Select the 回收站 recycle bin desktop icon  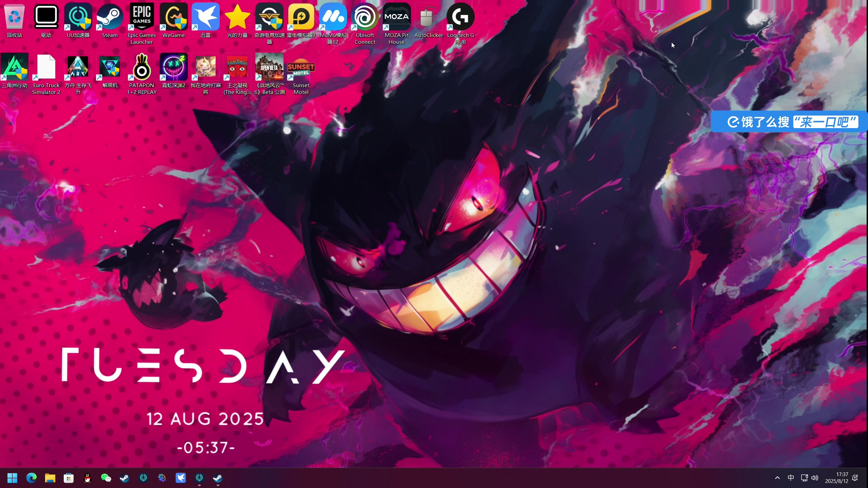14,21
